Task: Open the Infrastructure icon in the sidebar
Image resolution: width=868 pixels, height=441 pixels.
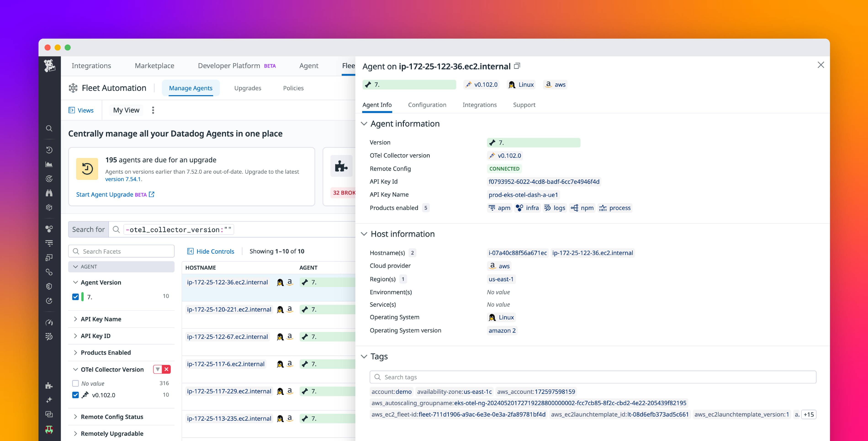Action: (49, 208)
